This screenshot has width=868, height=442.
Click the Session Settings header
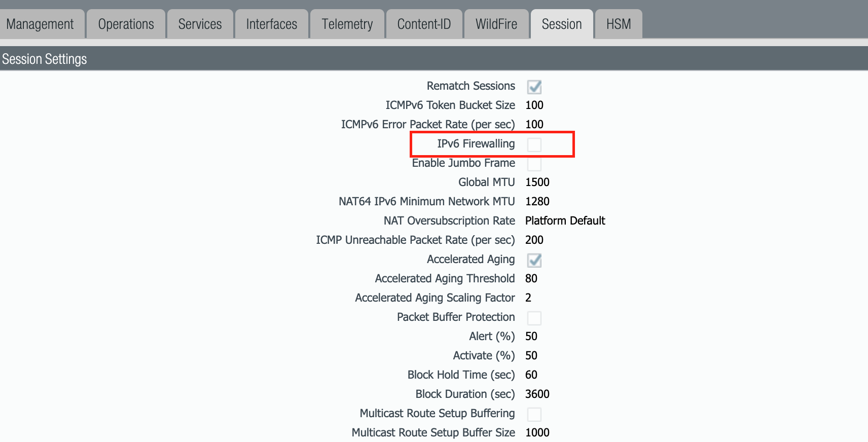point(45,59)
